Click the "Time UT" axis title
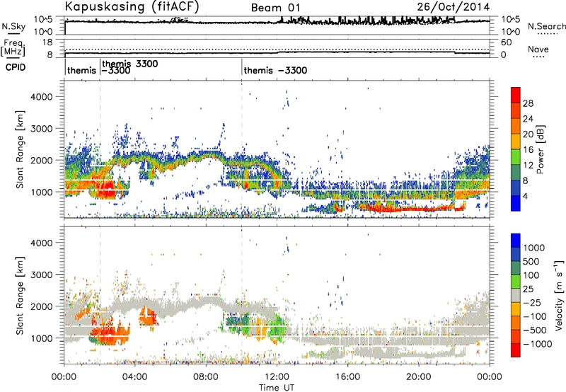This screenshot has width=566, height=392. pos(277,388)
